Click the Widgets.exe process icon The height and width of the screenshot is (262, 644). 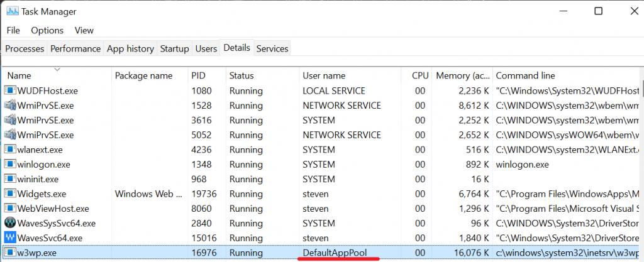(x=9, y=194)
